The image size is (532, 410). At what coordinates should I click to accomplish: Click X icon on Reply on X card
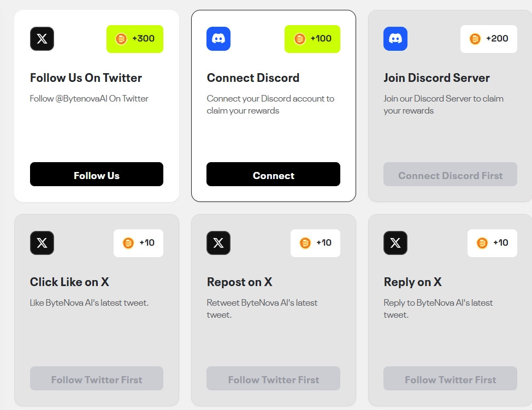pos(395,243)
